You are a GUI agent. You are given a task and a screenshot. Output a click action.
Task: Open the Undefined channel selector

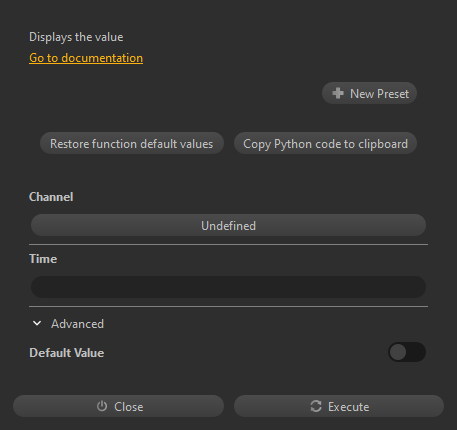tap(228, 225)
